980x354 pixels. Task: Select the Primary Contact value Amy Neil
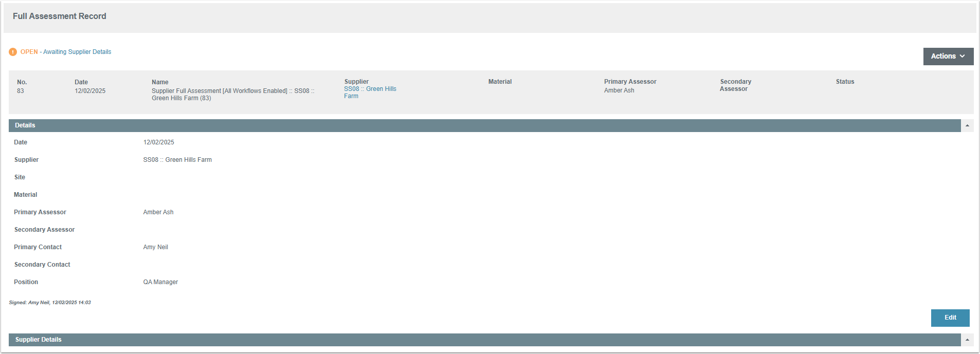156,247
